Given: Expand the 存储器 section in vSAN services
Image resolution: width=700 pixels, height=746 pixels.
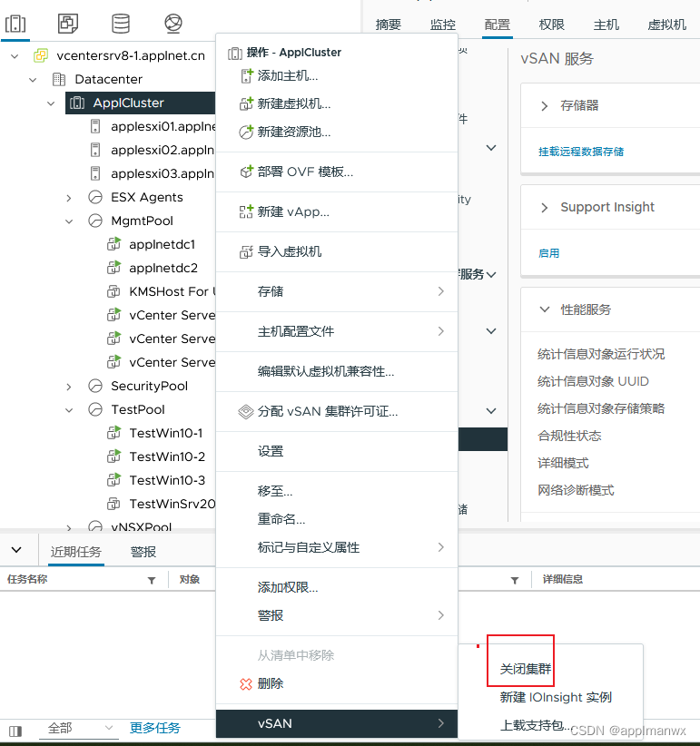Looking at the screenshot, I should coord(545,106).
